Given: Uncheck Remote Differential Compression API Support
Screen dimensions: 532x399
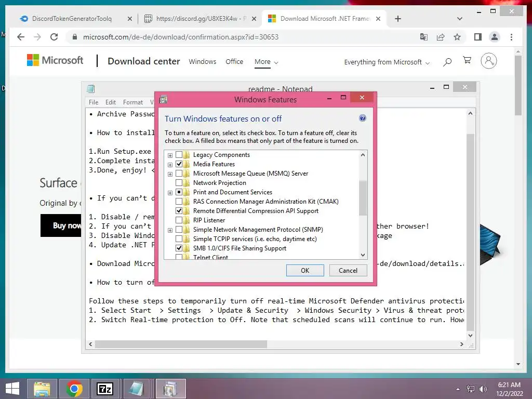Looking at the screenshot, I should (x=179, y=211).
